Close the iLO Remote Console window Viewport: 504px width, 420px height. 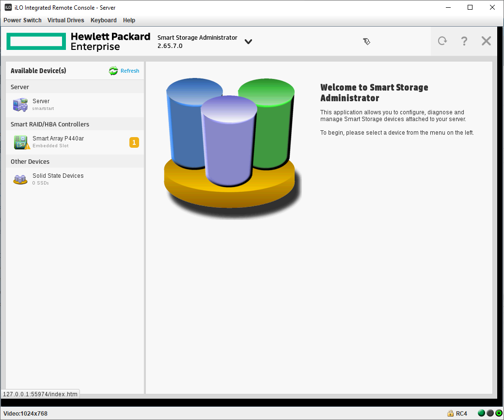[492, 7]
